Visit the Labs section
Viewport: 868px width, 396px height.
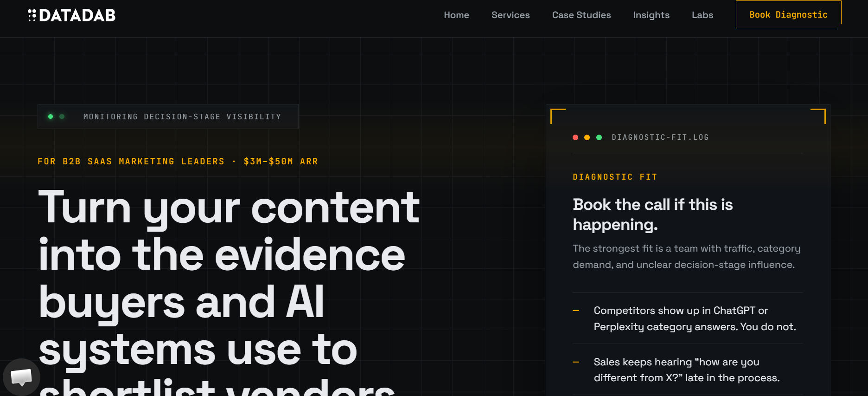tap(702, 15)
